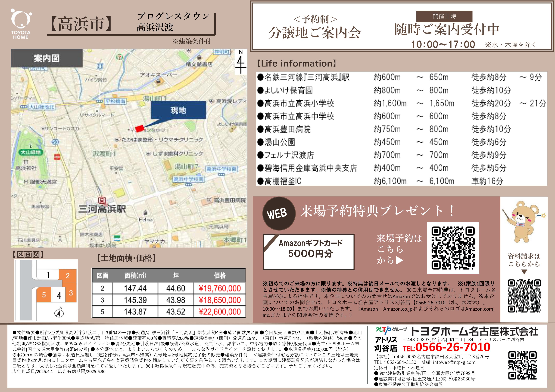555x392 pixels.
Task: Click the 高浜市立高浜小学校 row
Action: (402, 103)
